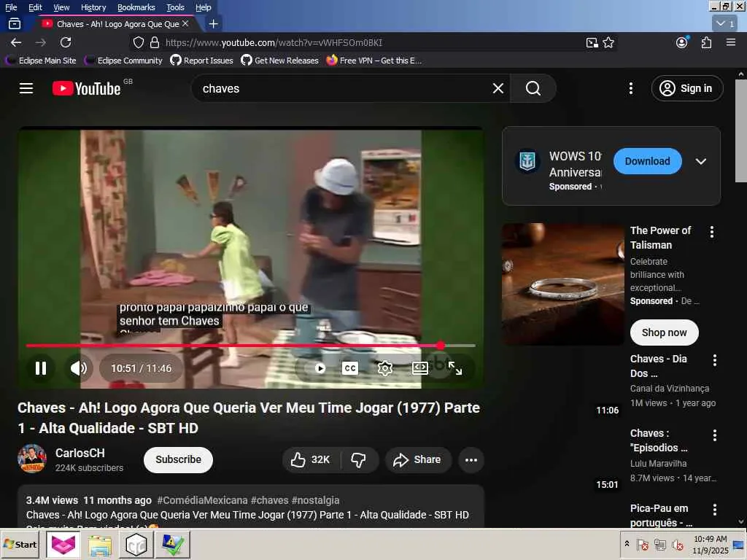The image size is (747, 560).
Task: Open the YouTube guide hamburger menu
Action: click(26, 88)
